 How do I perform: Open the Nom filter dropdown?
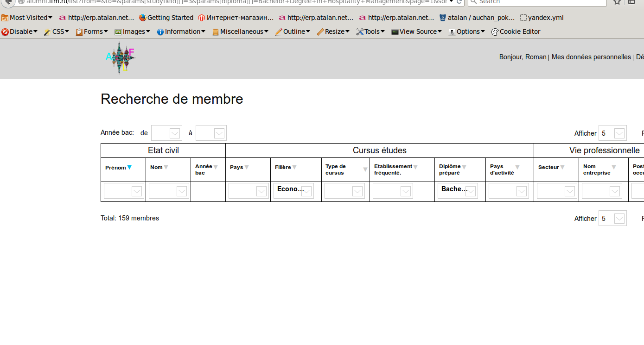point(169,191)
